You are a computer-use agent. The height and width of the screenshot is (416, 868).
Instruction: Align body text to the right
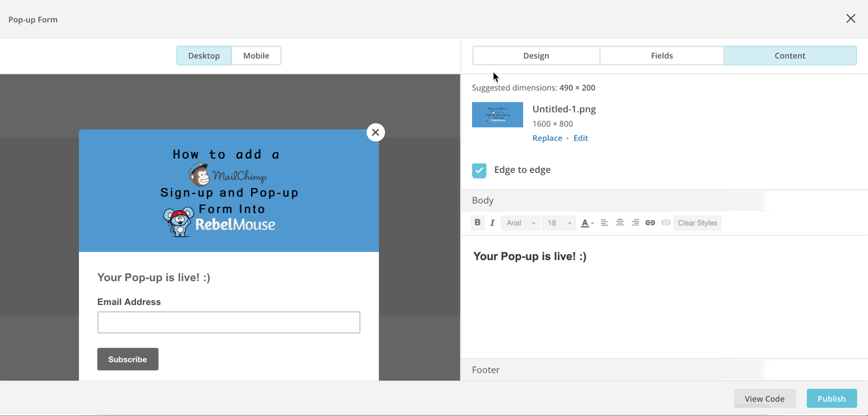635,223
